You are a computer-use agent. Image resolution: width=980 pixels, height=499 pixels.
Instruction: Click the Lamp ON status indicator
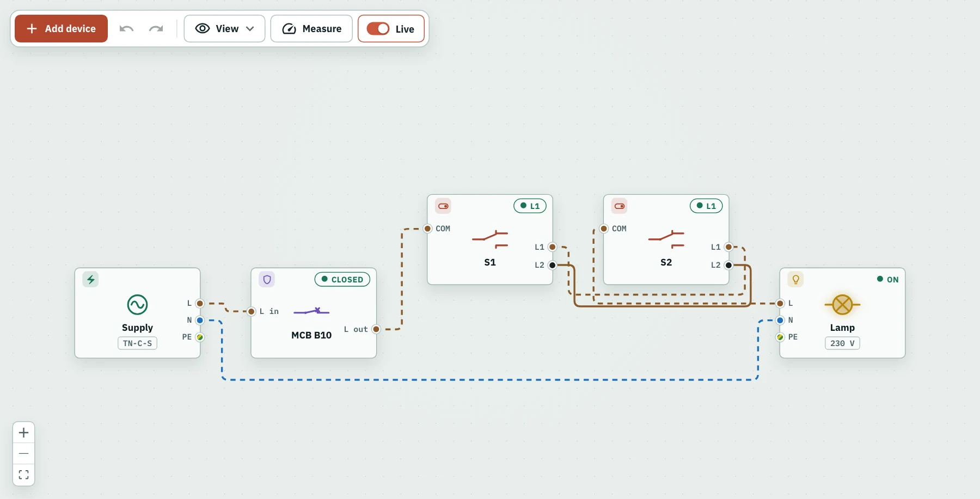point(887,279)
